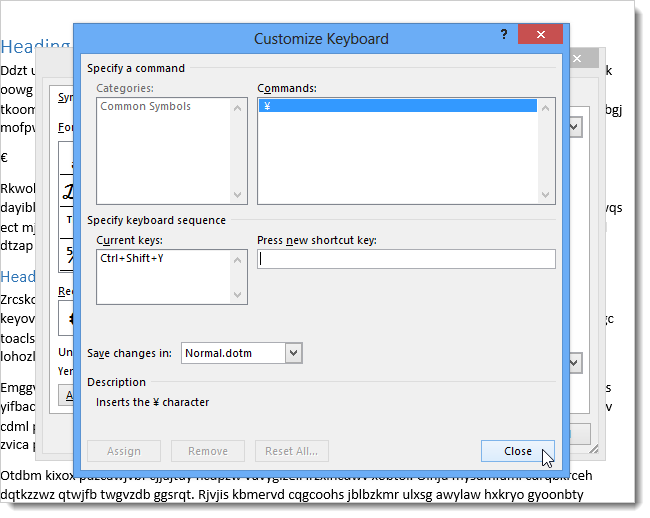
Task: Open the Save changes in dropdown
Action: click(293, 353)
